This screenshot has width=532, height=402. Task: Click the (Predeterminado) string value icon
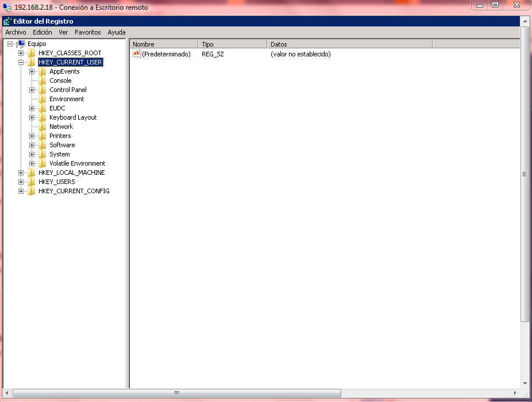(x=137, y=54)
